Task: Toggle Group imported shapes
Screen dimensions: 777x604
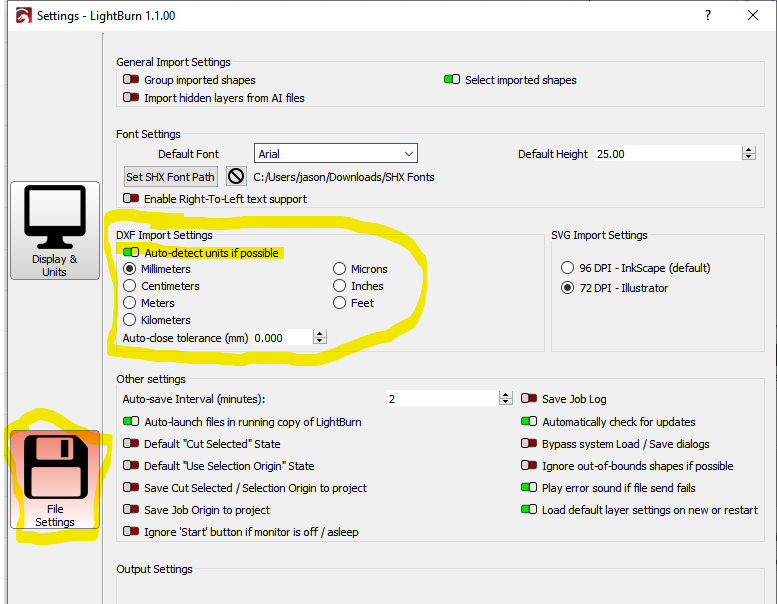Action: (x=131, y=79)
